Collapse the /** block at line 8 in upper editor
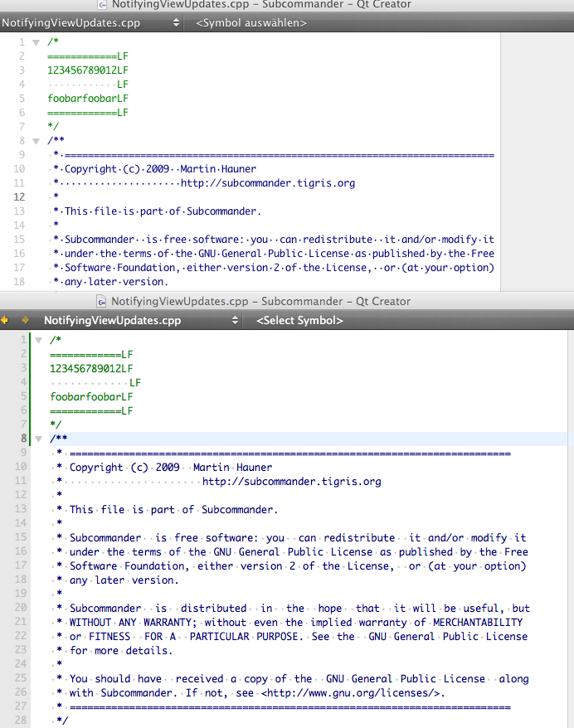The height and width of the screenshot is (728, 574). pos(36,141)
